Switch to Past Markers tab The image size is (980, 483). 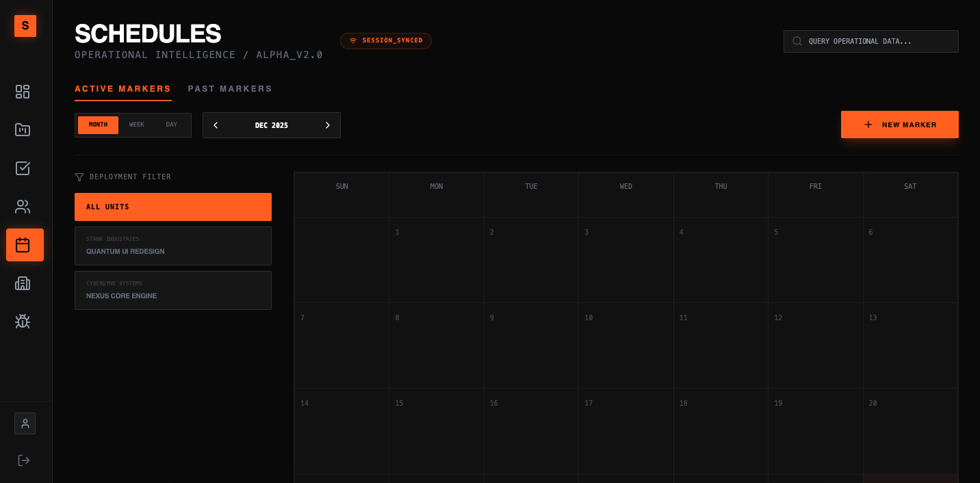pyautogui.click(x=230, y=89)
